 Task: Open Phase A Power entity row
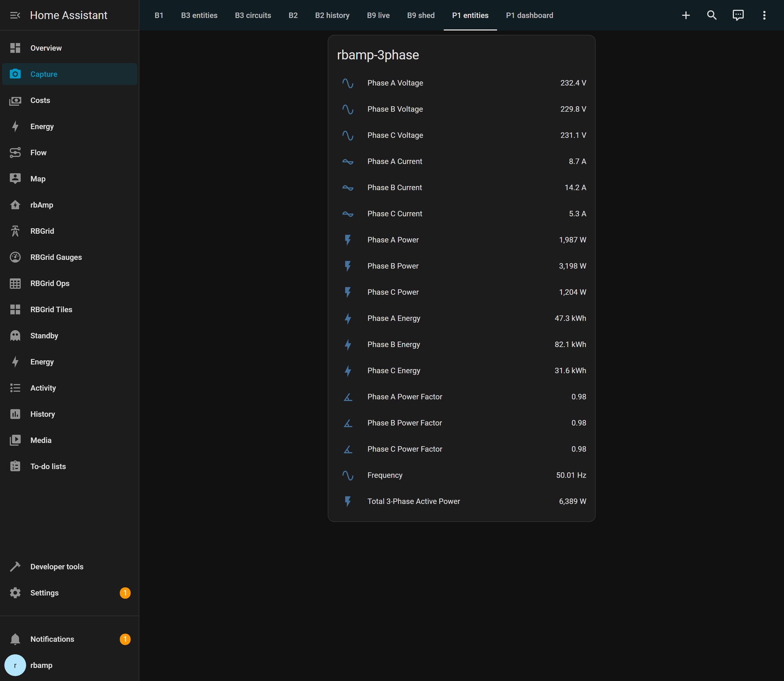click(461, 240)
